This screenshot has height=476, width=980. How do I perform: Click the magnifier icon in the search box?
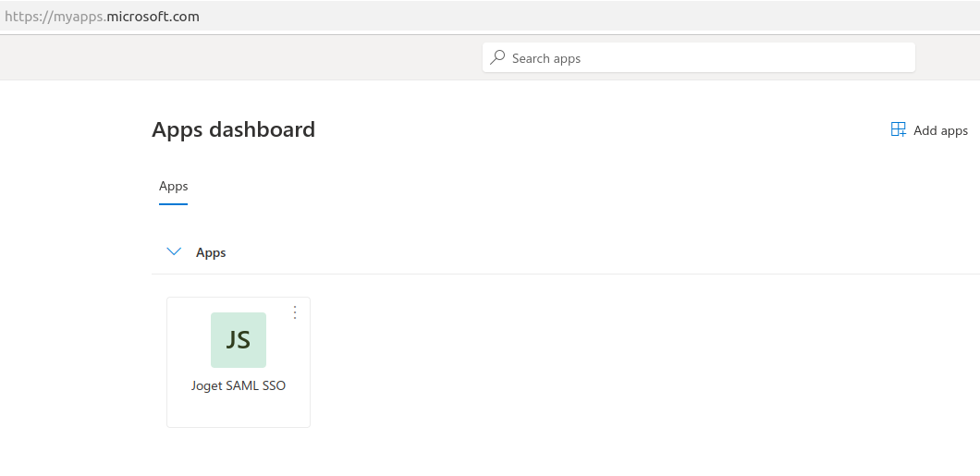pos(497,57)
